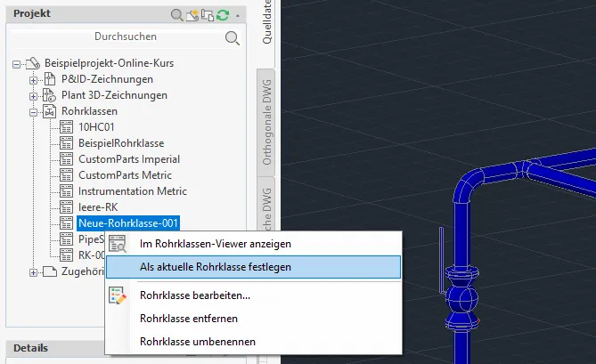Viewport: 596px width, 364px height.
Task: Click the green refresh project icon
Action: click(x=223, y=15)
